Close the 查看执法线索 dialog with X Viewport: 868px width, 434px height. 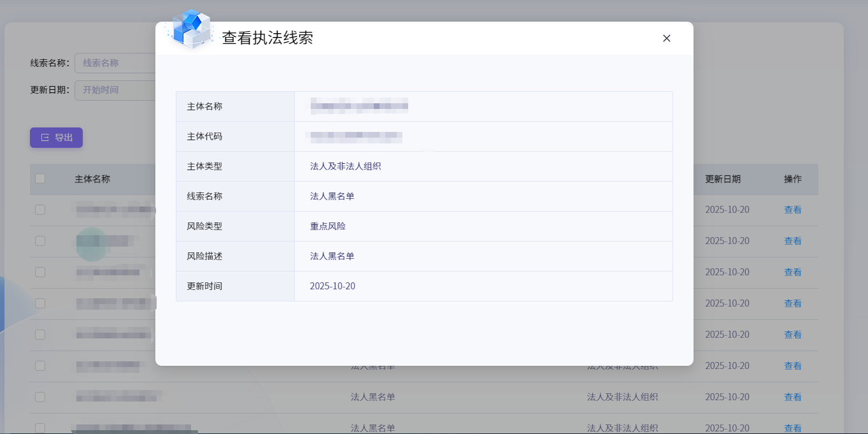coord(666,38)
